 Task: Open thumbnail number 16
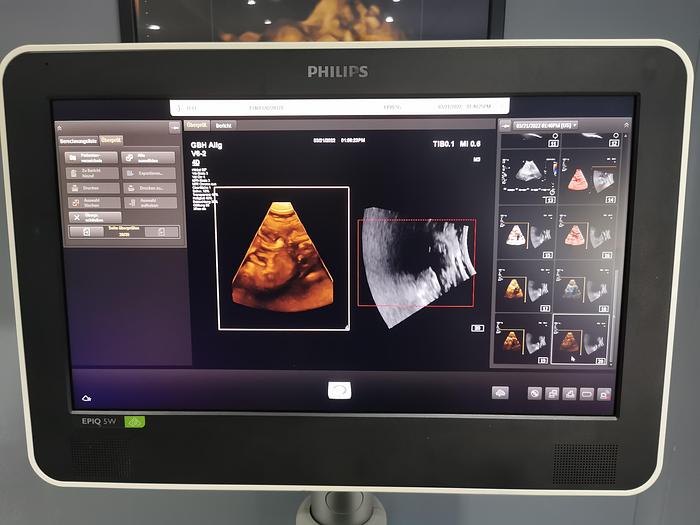click(x=587, y=231)
